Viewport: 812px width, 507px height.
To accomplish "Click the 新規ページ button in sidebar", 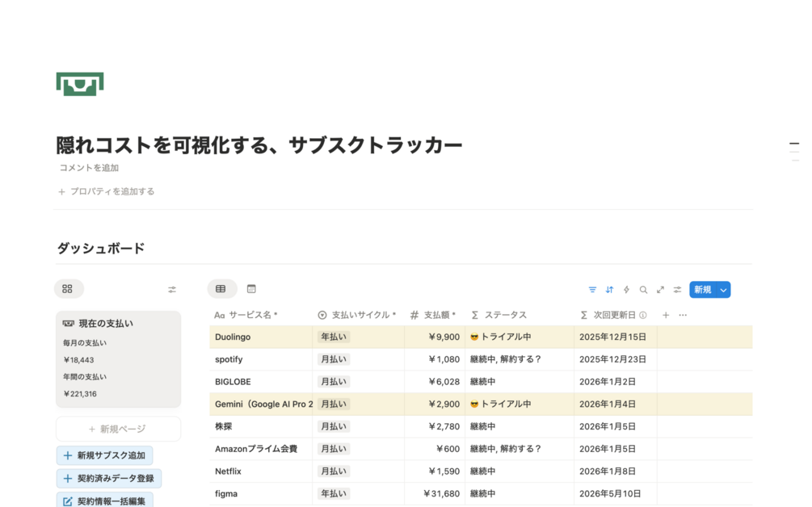I will (119, 429).
